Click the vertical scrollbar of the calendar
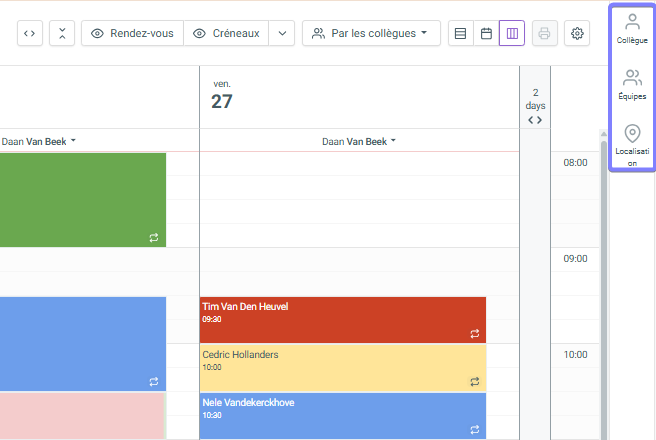 [x=603, y=280]
